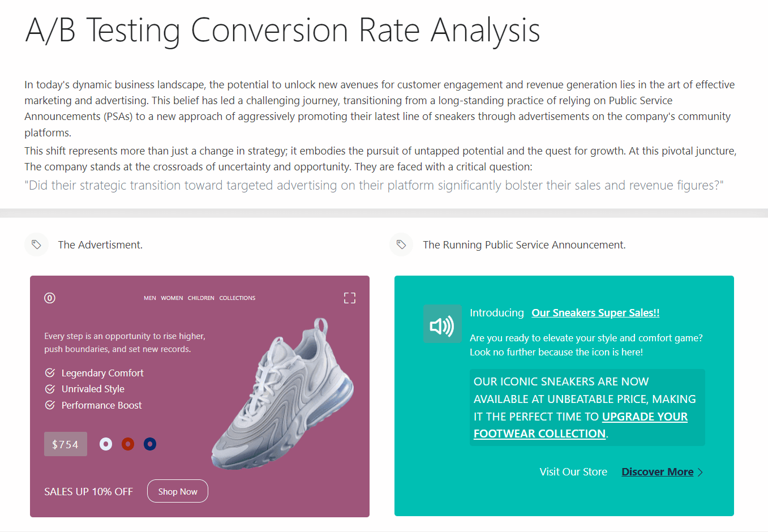Select the red shoe color option
This screenshot has height=532, width=768.
(128, 444)
